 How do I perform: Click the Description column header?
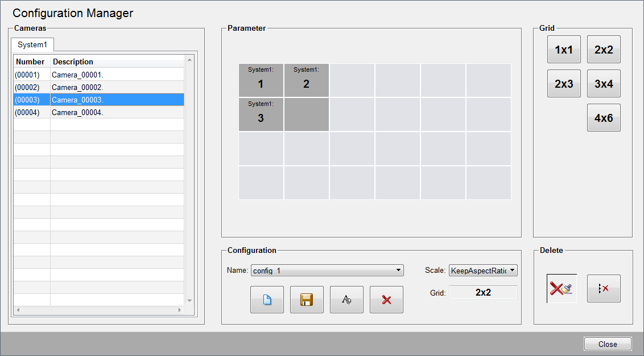pos(117,62)
